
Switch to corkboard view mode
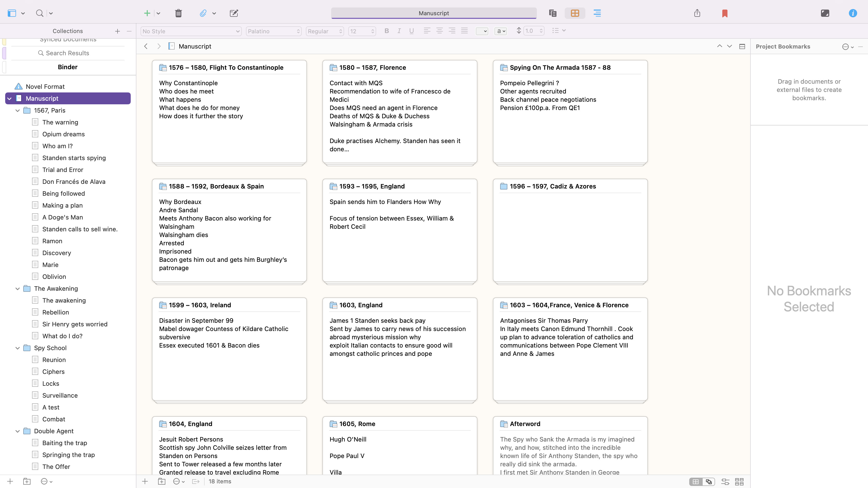point(575,13)
